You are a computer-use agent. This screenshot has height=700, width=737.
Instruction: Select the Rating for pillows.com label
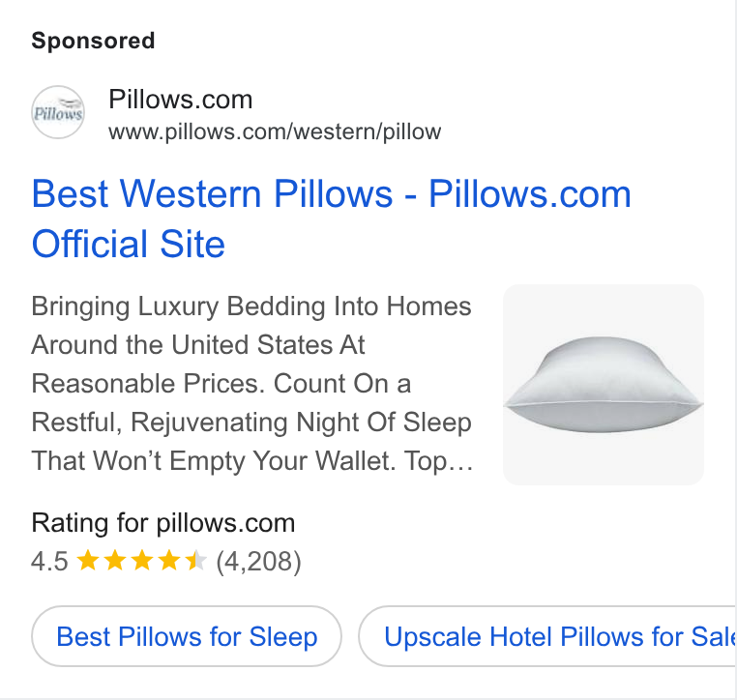[x=163, y=523]
